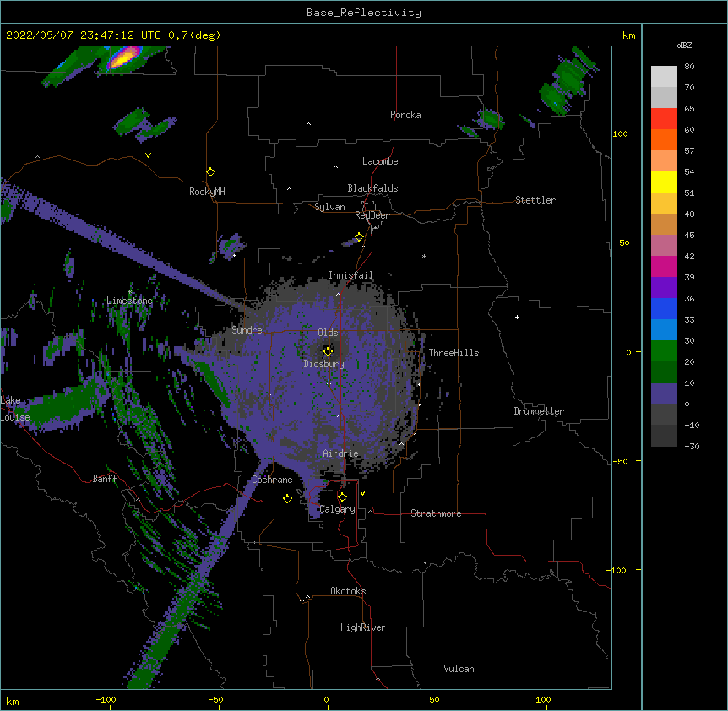Click the purple 0-10 dBZ legend swatch

coord(664,393)
